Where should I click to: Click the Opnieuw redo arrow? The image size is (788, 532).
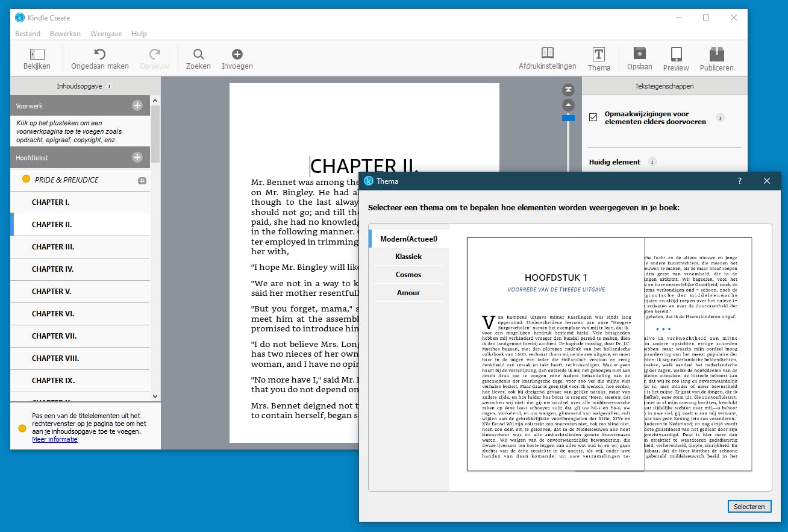point(155,58)
